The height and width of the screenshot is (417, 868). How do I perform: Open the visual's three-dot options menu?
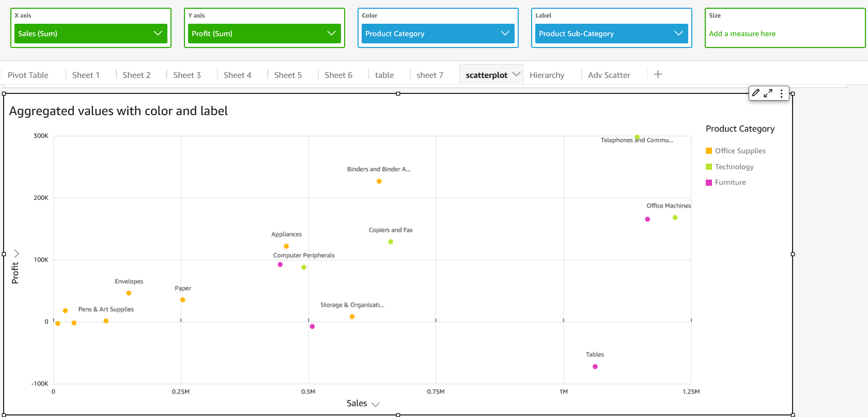click(x=781, y=93)
